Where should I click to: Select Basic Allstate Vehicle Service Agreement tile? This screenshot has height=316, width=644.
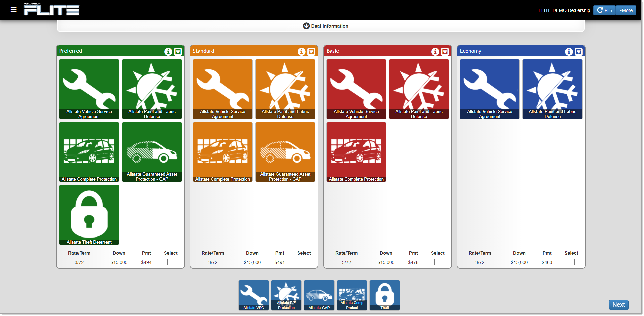click(x=356, y=89)
